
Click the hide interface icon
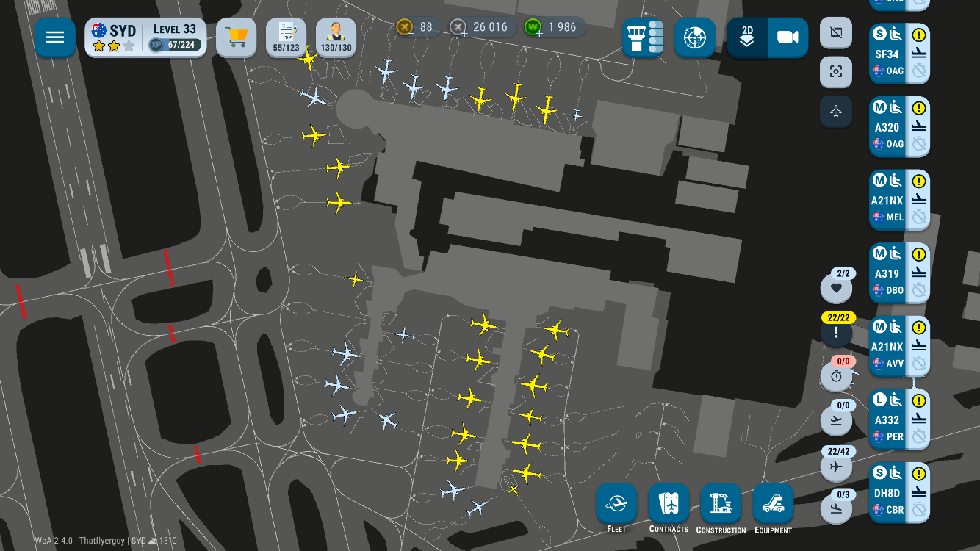836,33
